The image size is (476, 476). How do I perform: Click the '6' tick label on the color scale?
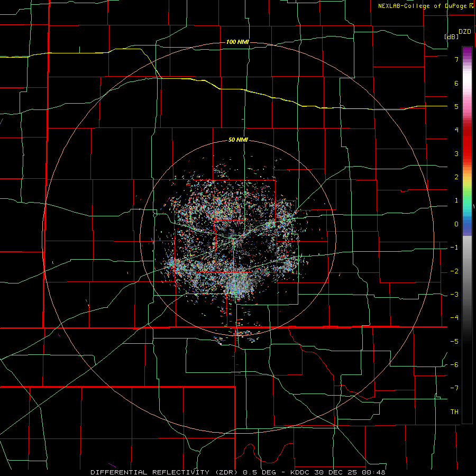(456, 83)
